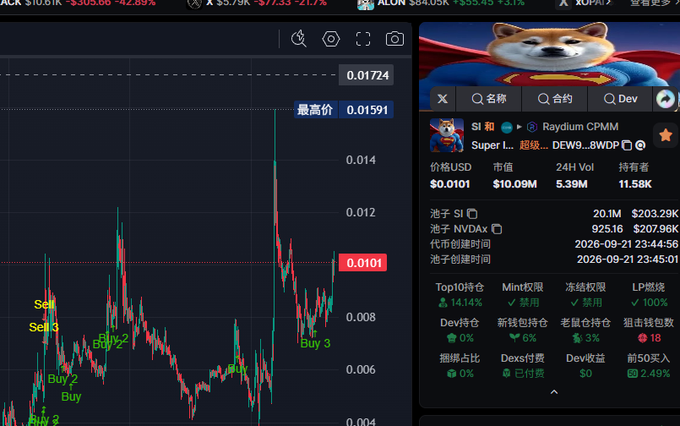
Task: Click the Buy 3 marker on chart
Action: tap(315, 343)
